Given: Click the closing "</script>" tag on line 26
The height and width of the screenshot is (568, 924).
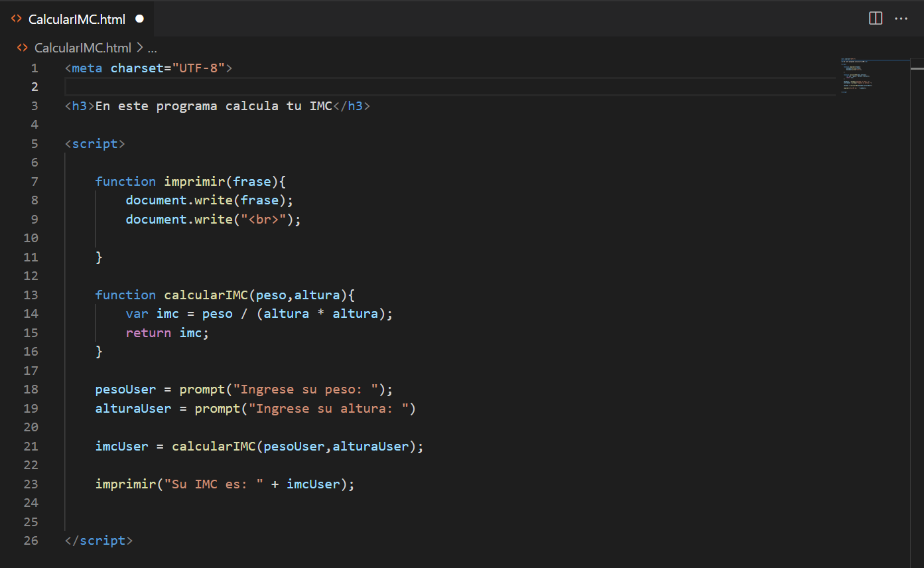Looking at the screenshot, I should [99, 540].
